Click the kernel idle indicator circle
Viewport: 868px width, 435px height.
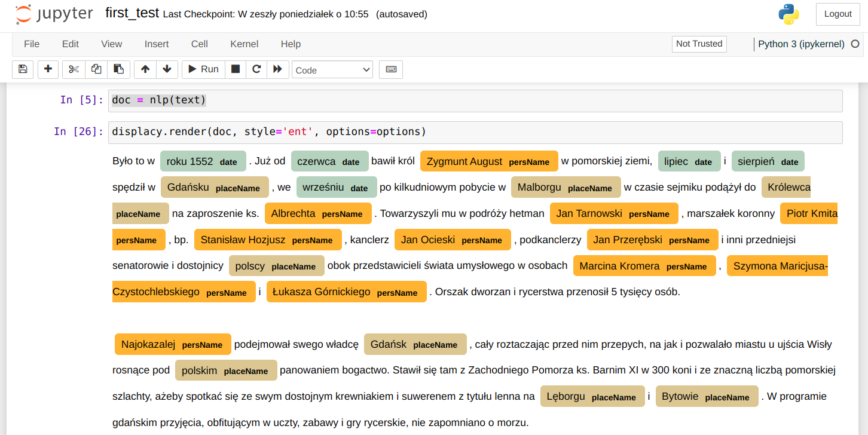tap(855, 44)
